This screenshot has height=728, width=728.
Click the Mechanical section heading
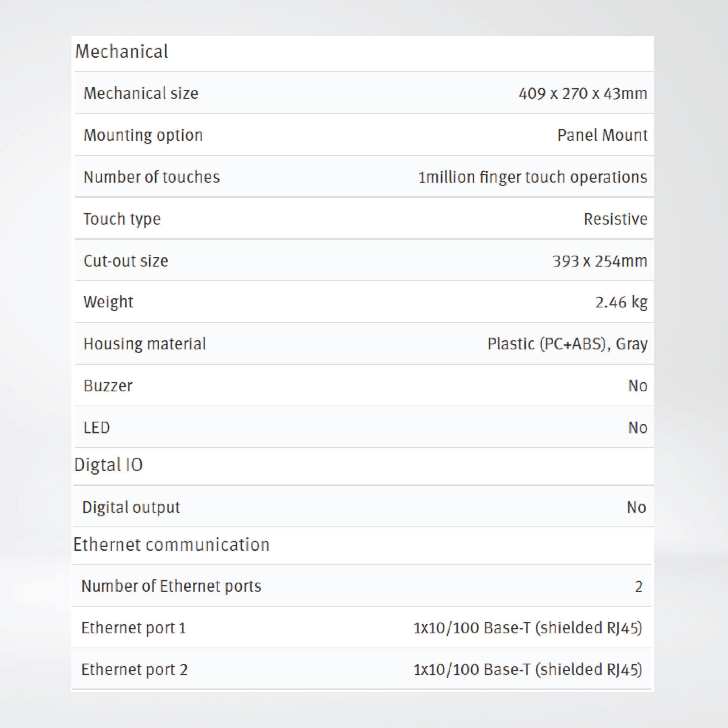click(121, 52)
